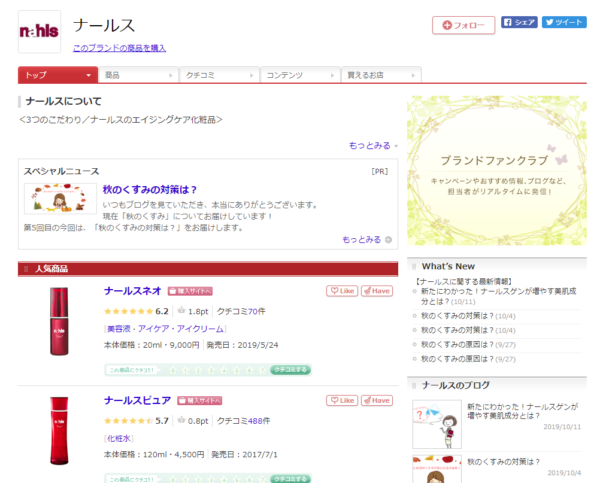Expand the コンテンツ tab arrow
600x483 pixels.
click(x=332, y=75)
